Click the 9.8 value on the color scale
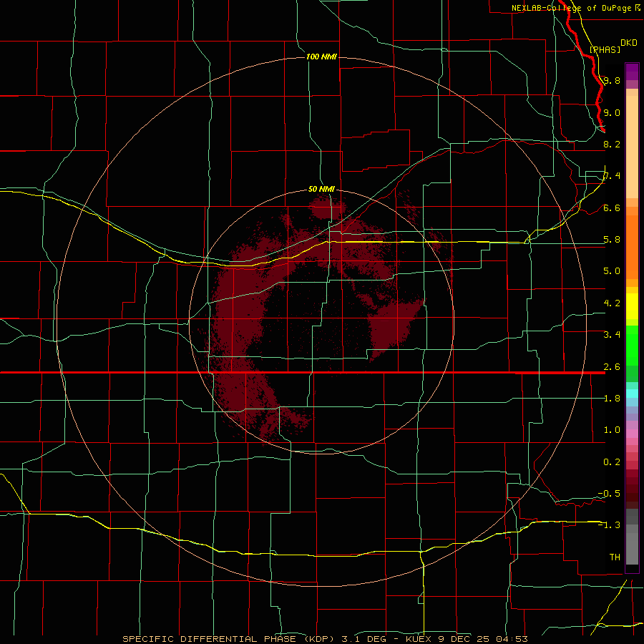The height and width of the screenshot is (644, 644). pyautogui.click(x=612, y=80)
